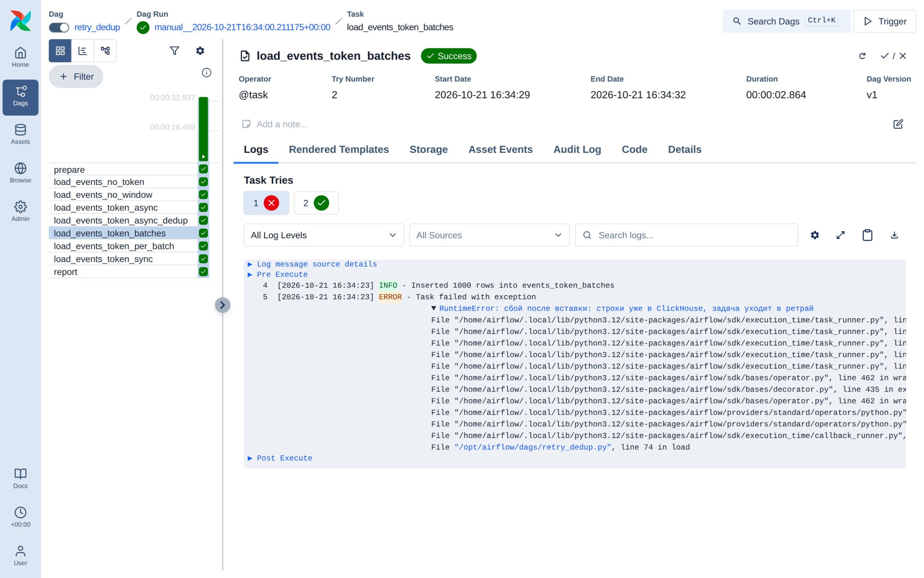Screen dimensions: 924x578
Task: Download the task logs
Action: point(894,235)
